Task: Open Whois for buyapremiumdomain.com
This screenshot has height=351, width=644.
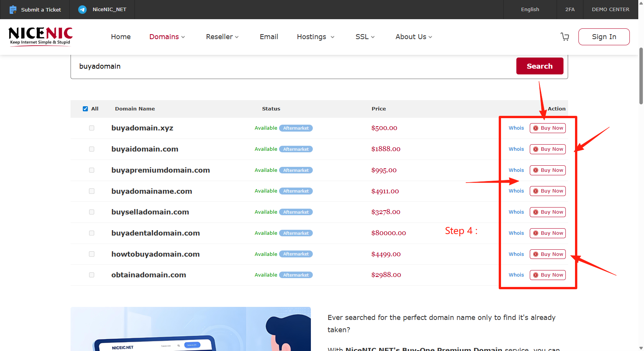Action: tap(516, 170)
